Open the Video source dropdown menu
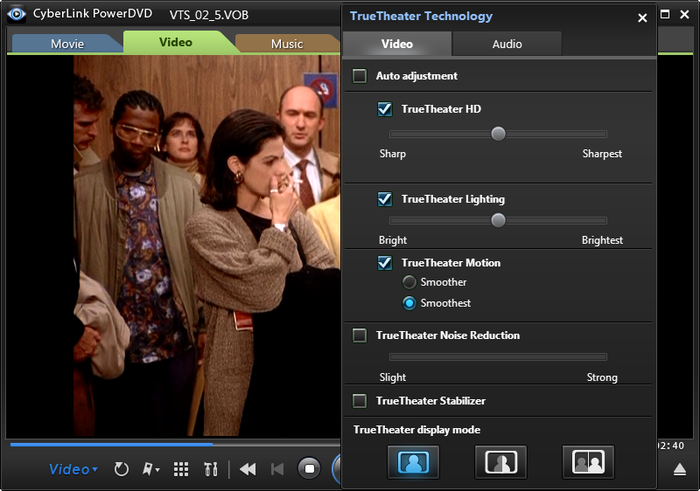This screenshot has height=491, width=700. click(x=73, y=469)
